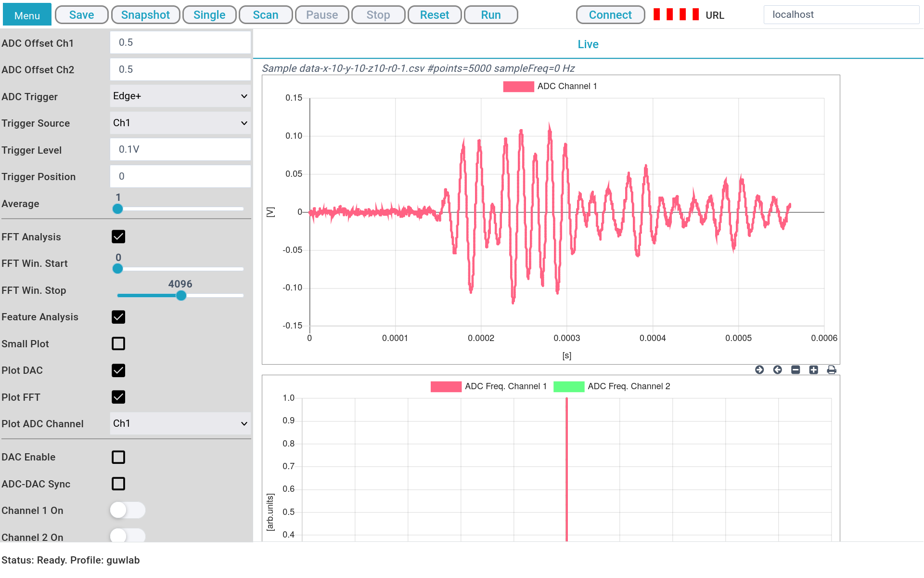Open the Plot ADC Channel dropdown
Image resolution: width=924 pixels, height=578 pixels.
[180, 423]
